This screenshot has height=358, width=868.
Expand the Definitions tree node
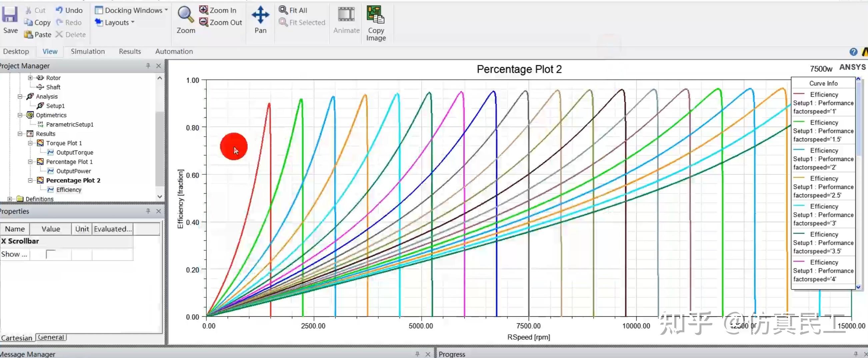(x=10, y=199)
